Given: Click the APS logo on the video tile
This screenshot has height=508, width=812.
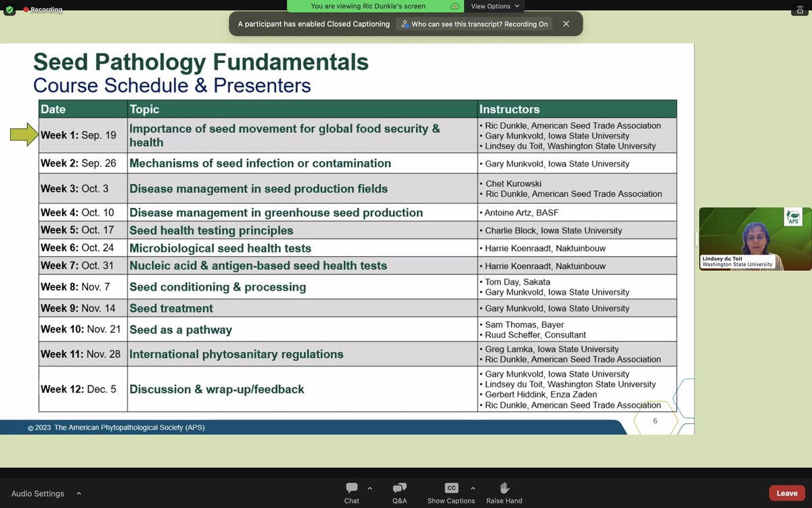Looking at the screenshot, I should 793,217.
